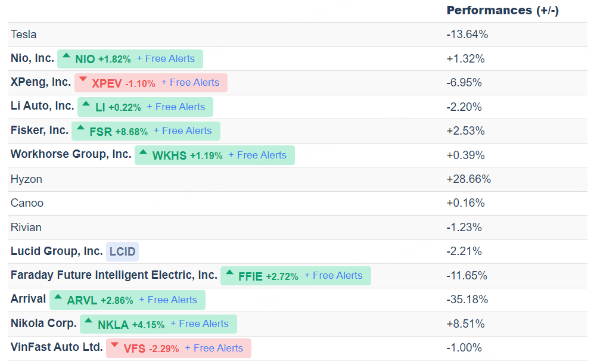591x364 pixels.
Task: Click the LCID ticker badge
Action: [122, 251]
